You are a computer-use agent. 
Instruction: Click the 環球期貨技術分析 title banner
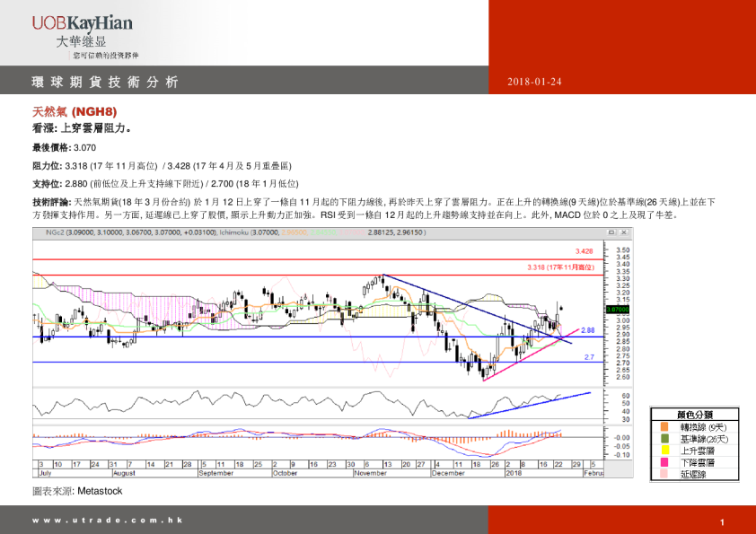click(105, 82)
